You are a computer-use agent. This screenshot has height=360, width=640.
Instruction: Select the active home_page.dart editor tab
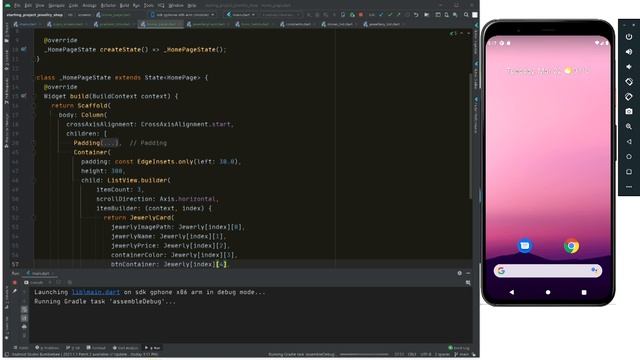tap(161, 24)
